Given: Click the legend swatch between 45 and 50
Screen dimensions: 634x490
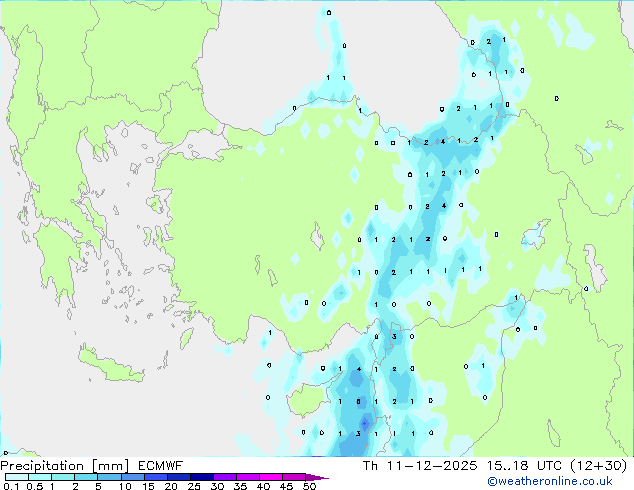Looking at the screenshot, I should tap(294, 477).
